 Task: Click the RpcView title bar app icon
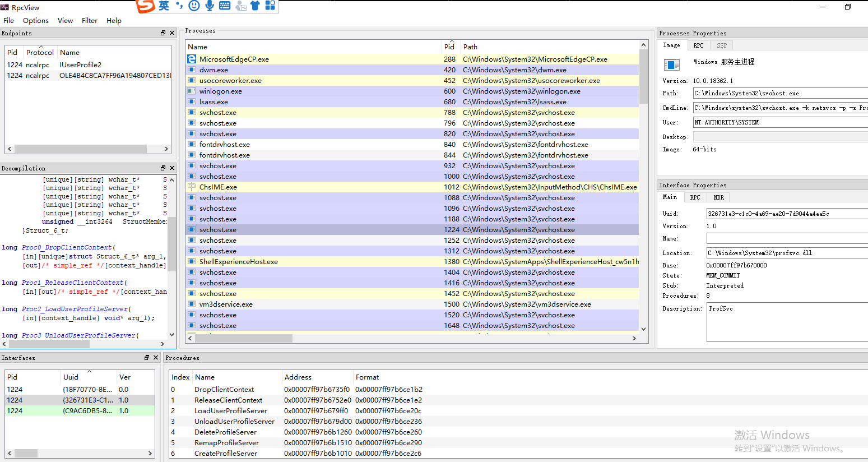click(x=5, y=7)
